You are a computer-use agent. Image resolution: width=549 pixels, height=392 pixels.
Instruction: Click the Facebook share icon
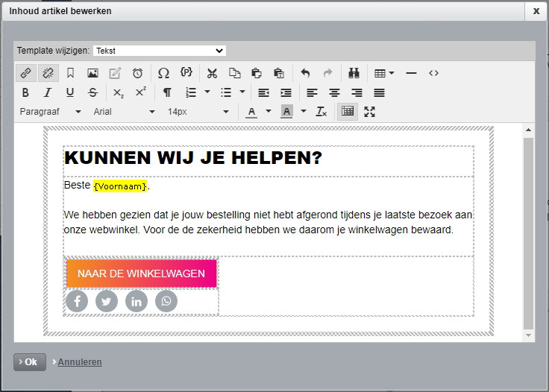(77, 301)
